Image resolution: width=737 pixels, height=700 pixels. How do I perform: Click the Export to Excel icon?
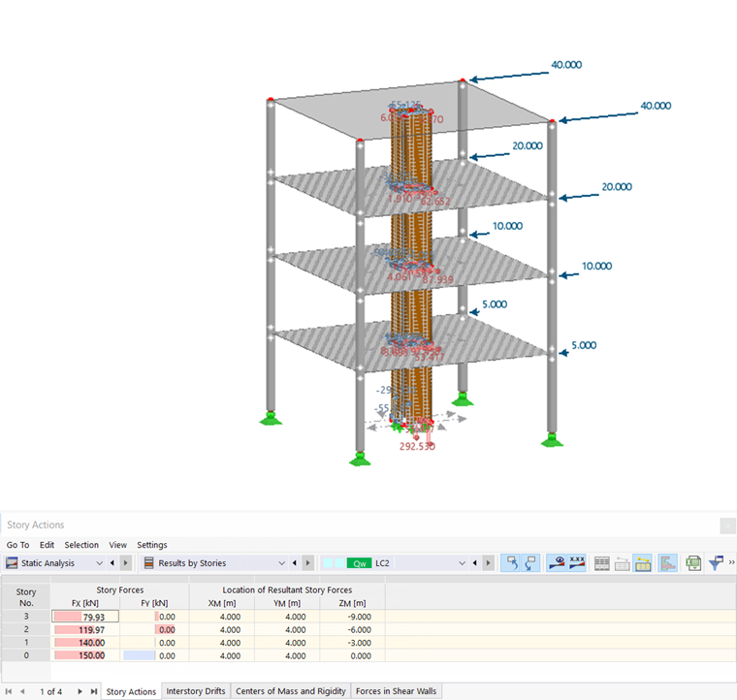(693, 563)
